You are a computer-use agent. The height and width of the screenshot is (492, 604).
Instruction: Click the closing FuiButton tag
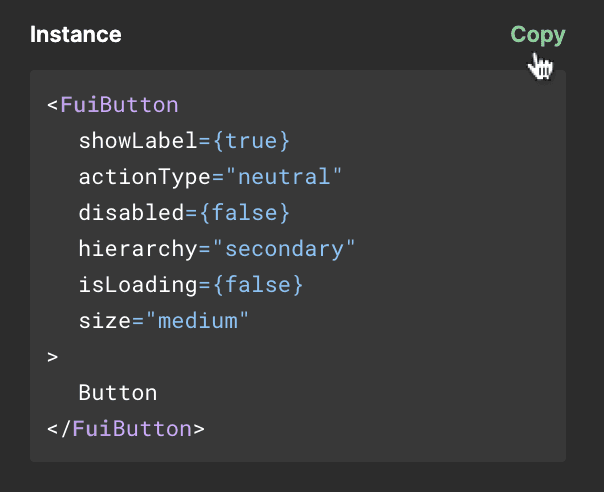(x=125, y=429)
